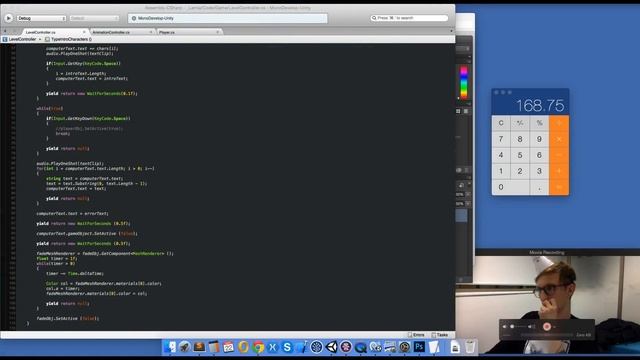Click the 0 key in Calculator
The image size is (640, 360).
pos(511,187)
